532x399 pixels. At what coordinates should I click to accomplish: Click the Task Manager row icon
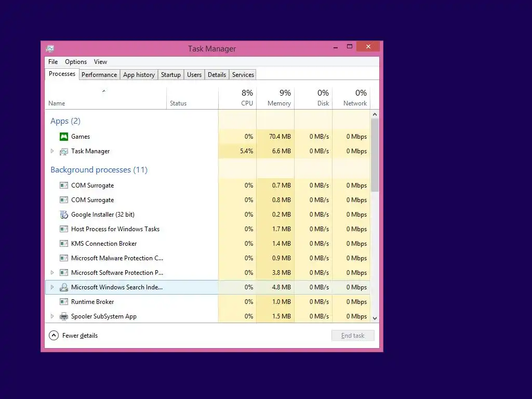[x=64, y=151]
